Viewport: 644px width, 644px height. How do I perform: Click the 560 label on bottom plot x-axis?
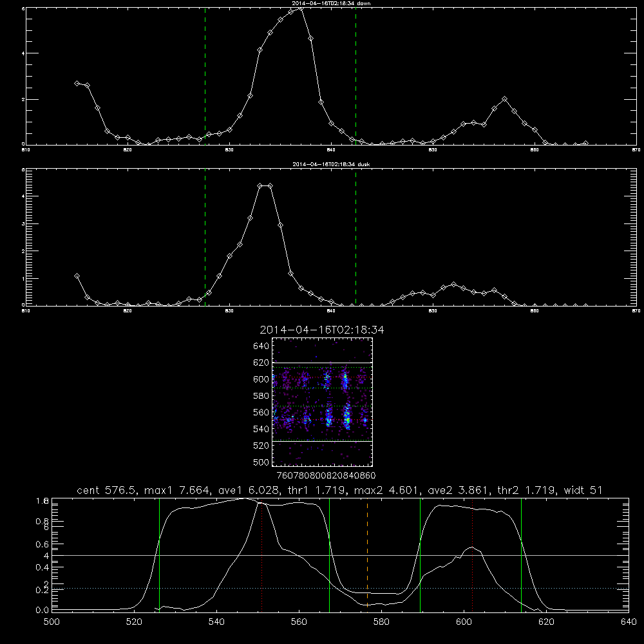(299, 622)
